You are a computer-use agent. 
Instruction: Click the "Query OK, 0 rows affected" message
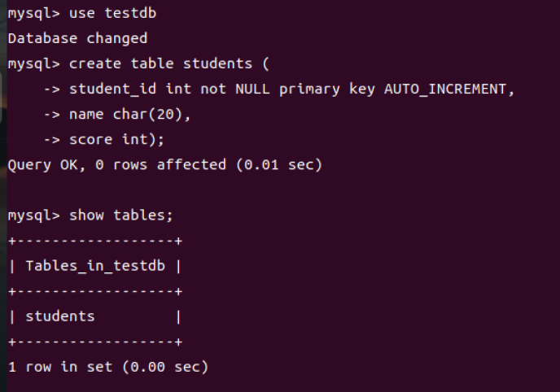coord(116,164)
